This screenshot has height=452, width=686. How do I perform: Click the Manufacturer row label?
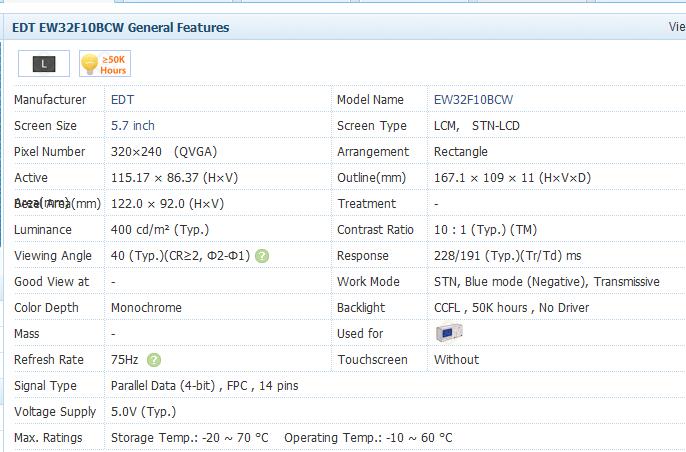coord(50,100)
